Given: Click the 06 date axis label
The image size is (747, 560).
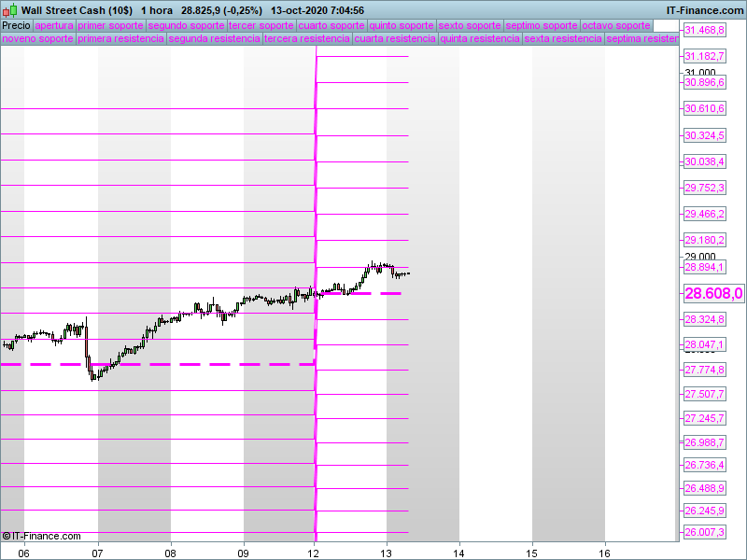Looking at the screenshot, I should tap(23, 553).
